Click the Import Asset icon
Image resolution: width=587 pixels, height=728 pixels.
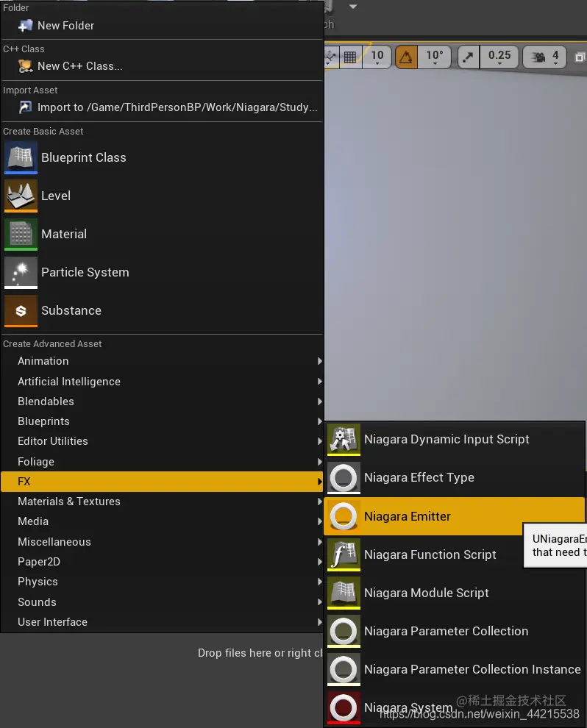tap(25, 107)
